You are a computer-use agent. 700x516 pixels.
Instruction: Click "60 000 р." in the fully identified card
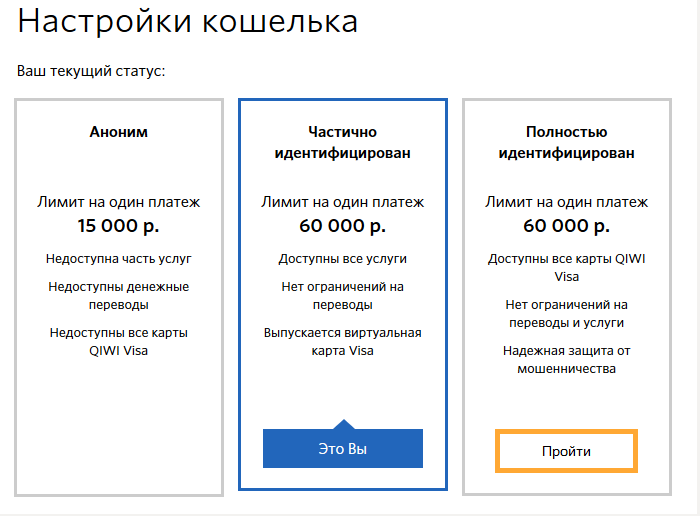[566, 224]
